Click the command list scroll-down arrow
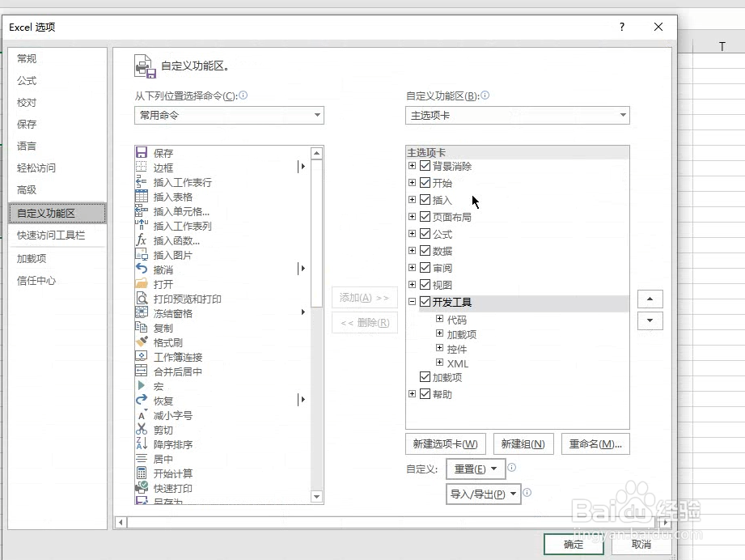Image resolution: width=745 pixels, height=560 pixels. [316, 497]
